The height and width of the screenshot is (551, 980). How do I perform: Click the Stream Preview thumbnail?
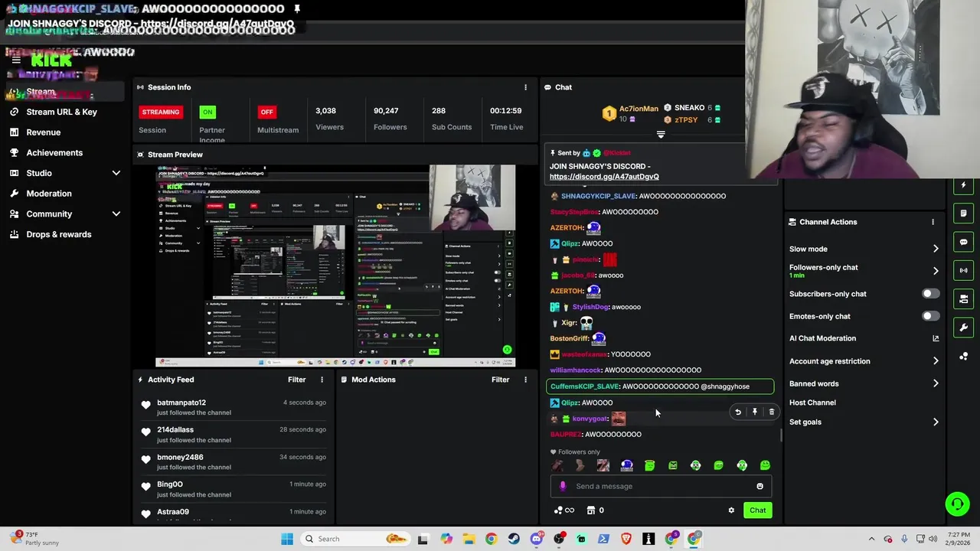[x=335, y=266]
